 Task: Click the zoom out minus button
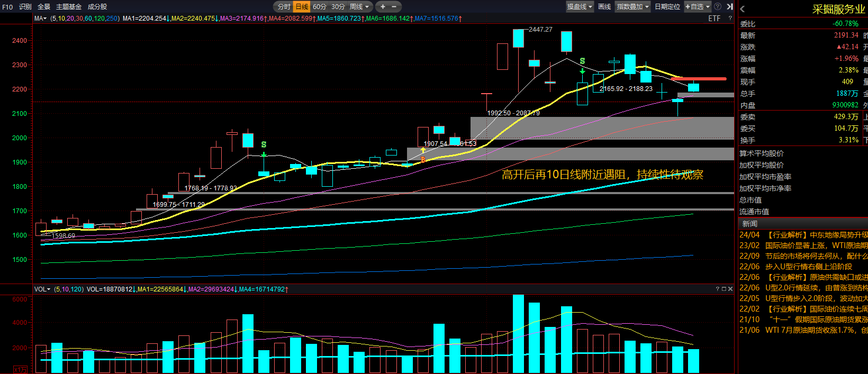tap(394, 7)
